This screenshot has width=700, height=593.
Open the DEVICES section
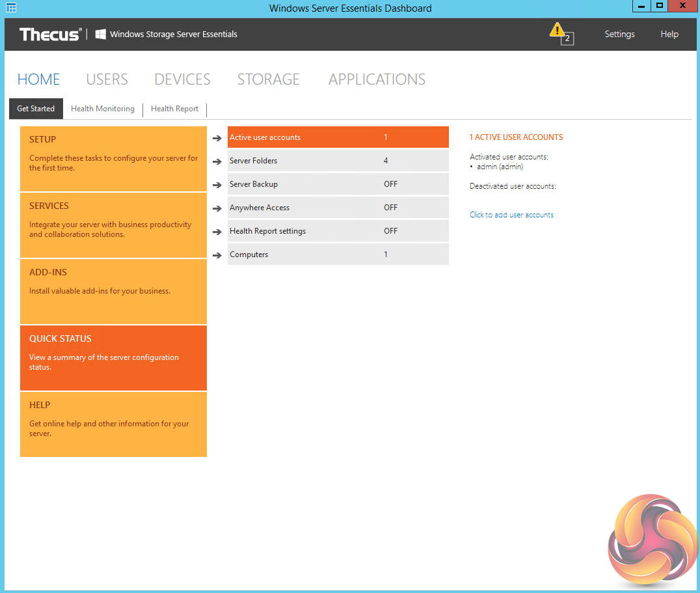pyautogui.click(x=182, y=79)
